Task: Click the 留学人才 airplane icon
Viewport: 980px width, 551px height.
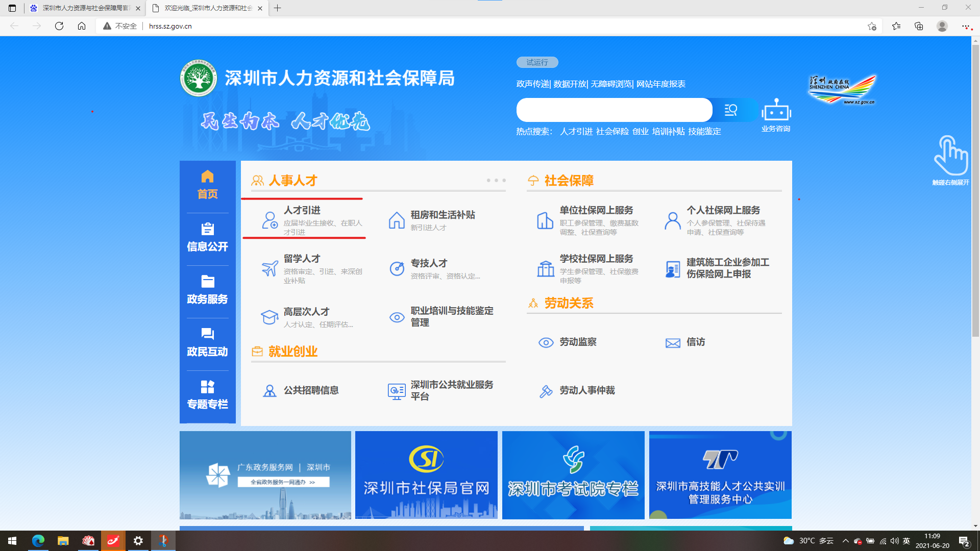Action: [x=269, y=268]
